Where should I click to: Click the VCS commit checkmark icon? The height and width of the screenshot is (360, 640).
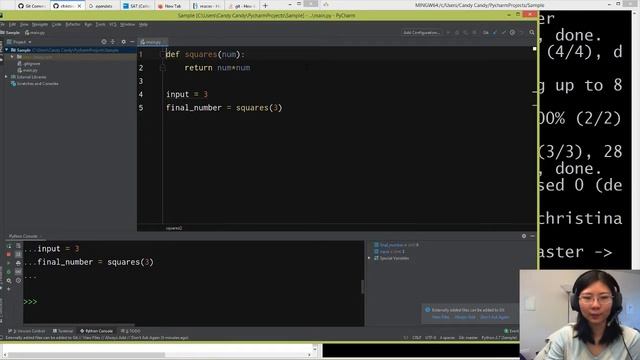tap(503, 32)
